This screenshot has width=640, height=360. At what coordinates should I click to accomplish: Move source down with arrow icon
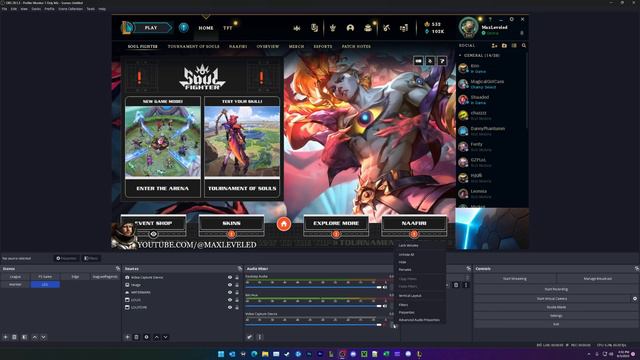(165, 337)
